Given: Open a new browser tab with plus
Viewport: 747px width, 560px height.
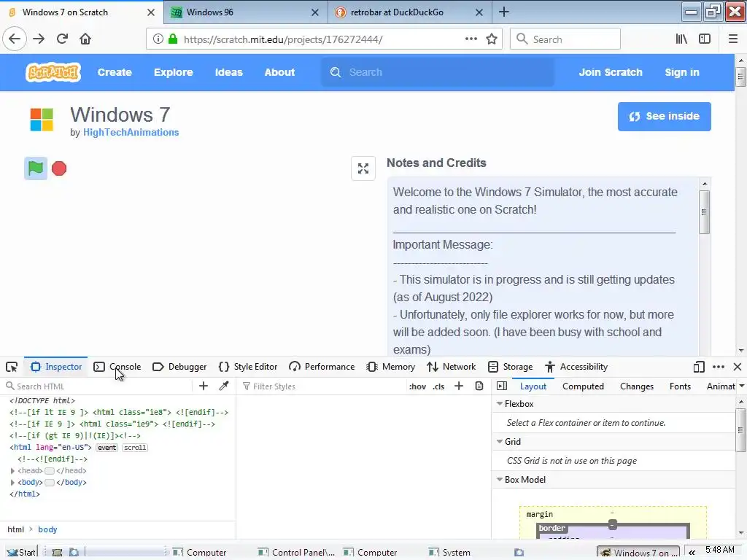Looking at the screenshot, I should tap(503, 12).
